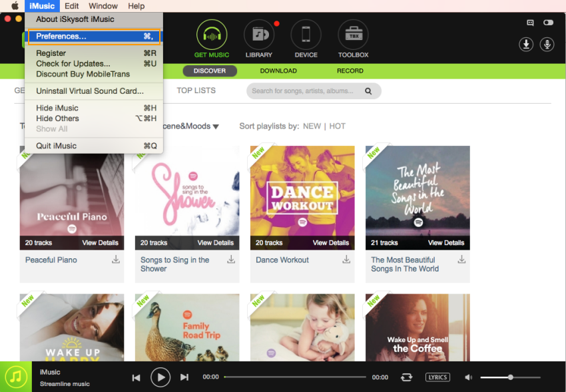Adjust the volume slider
The width and height of the screenshot is (566, 392).
(510, 377)
